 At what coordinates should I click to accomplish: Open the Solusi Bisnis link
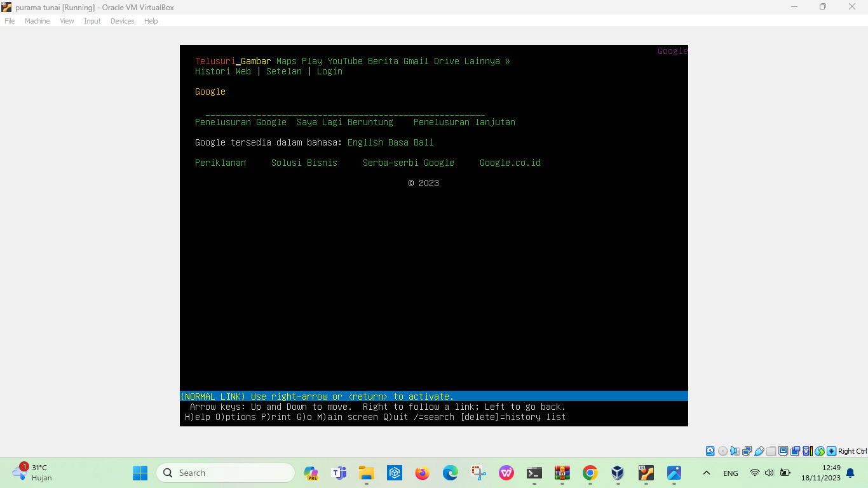pos(304,163)
